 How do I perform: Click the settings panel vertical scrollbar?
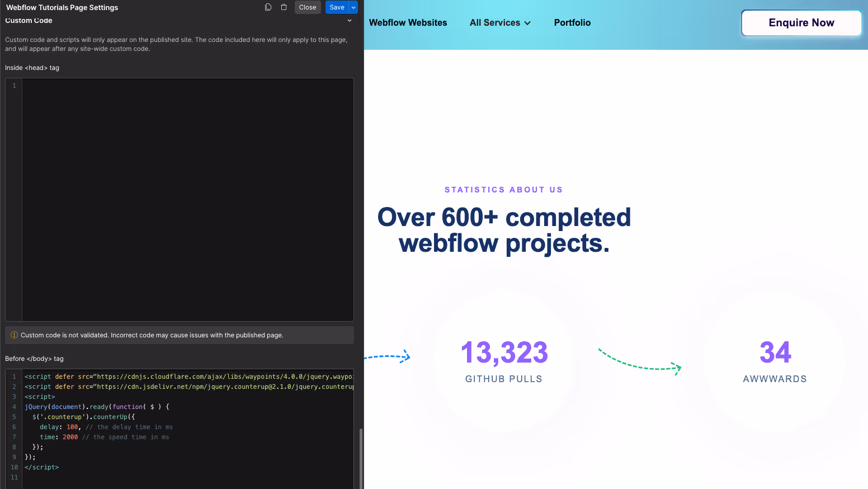coord(361,459)
